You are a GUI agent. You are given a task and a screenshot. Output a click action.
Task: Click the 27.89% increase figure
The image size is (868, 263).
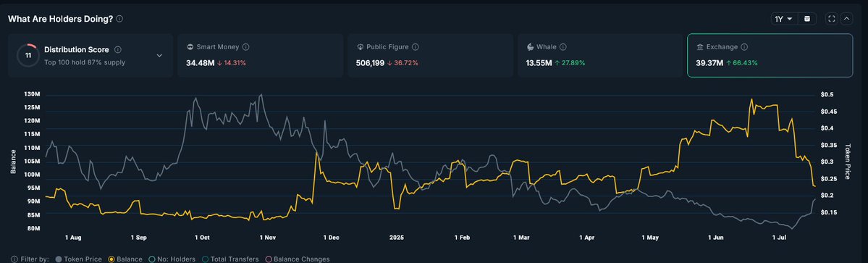click(573, 62)
